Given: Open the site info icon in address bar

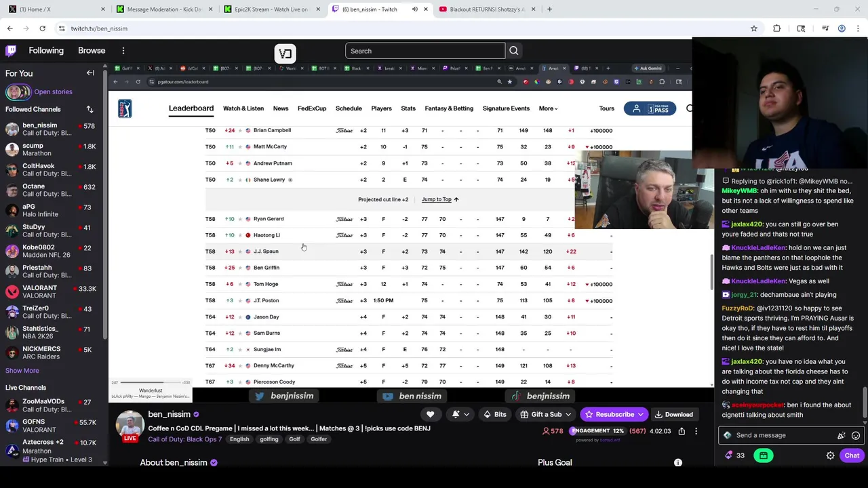Looking at the screenshot, I should click(62, 28).
